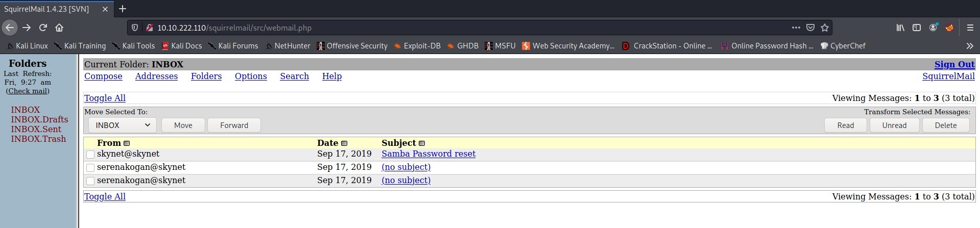Show Firefox library icon in toolbar

click(900, 28)
